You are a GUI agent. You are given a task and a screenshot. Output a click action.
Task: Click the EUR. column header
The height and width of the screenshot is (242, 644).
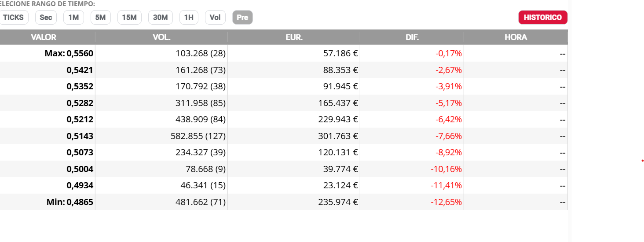(x=294, y=37)
